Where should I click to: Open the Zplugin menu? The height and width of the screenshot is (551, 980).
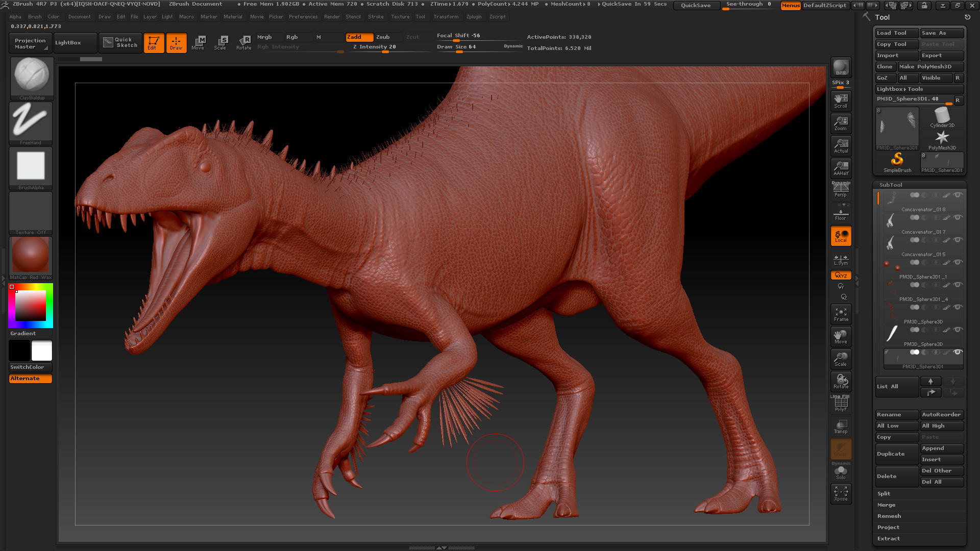click(x=473, y=16)
